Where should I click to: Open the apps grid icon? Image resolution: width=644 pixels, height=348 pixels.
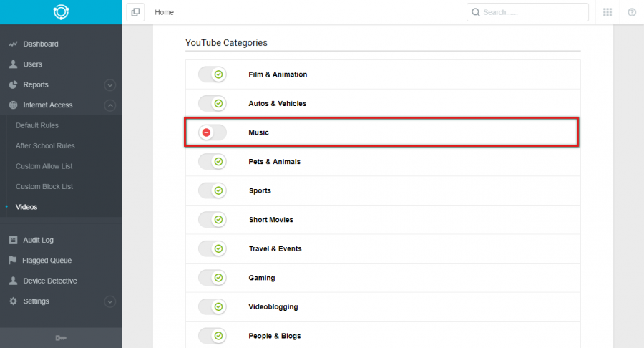point(608,12)
